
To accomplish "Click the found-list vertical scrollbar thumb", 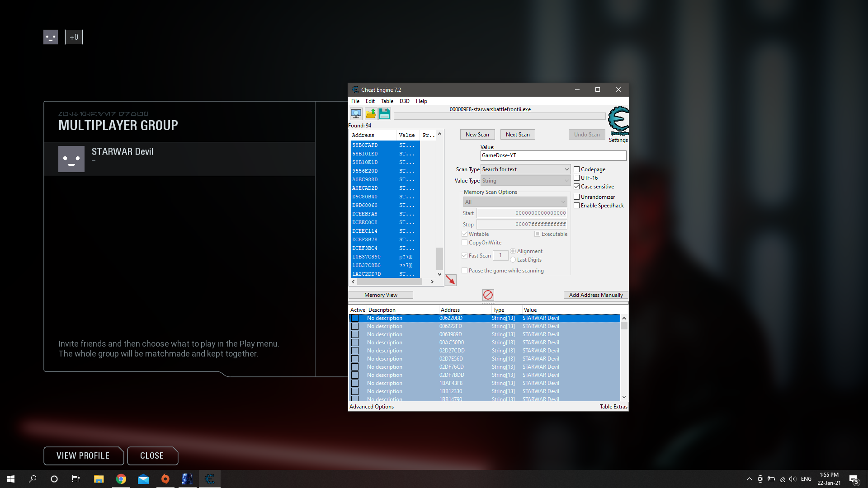I will [x=439, y=258].
